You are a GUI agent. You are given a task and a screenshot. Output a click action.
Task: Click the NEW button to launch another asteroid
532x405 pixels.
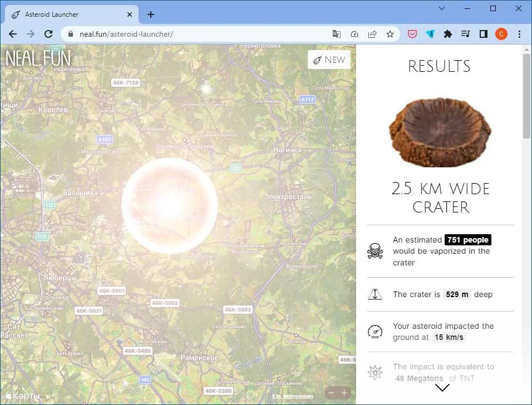click(x=329, y=59)
